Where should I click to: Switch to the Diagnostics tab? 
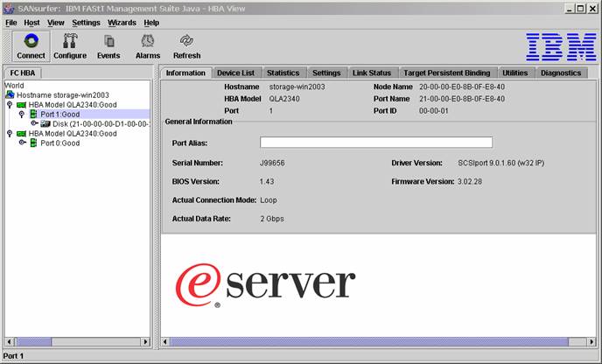561,73
